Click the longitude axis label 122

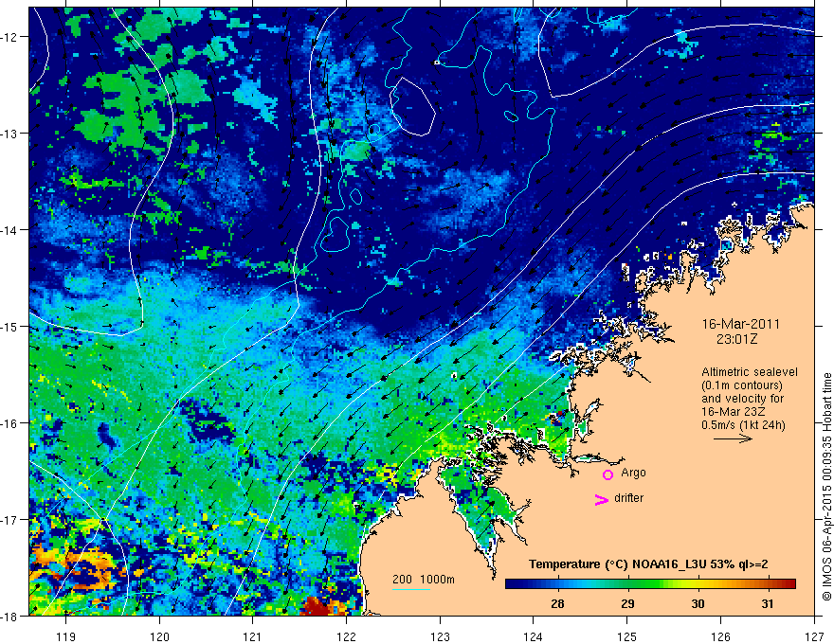[x=346, y=636]
